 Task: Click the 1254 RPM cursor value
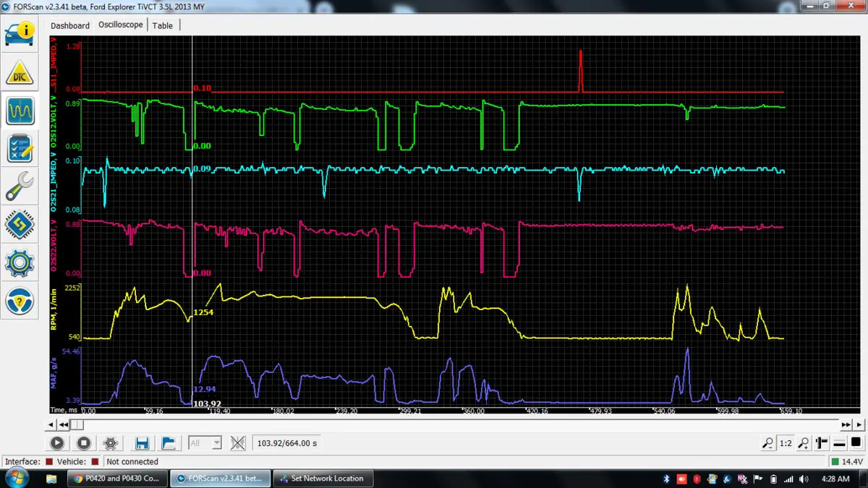click(x=204, y=313)
